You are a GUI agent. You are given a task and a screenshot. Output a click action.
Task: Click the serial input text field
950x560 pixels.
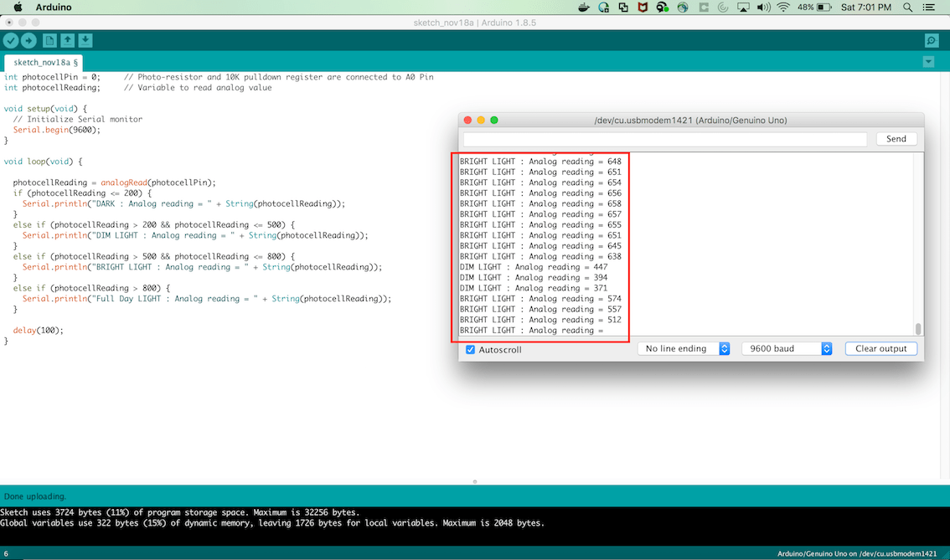coord(665,139)
